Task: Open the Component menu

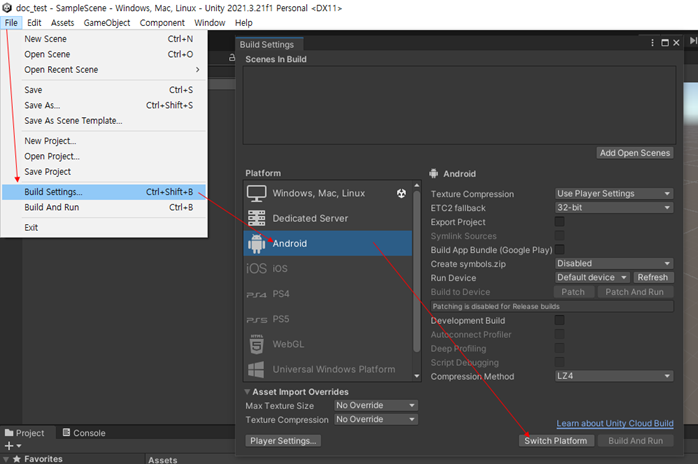Action: (162, 23)
